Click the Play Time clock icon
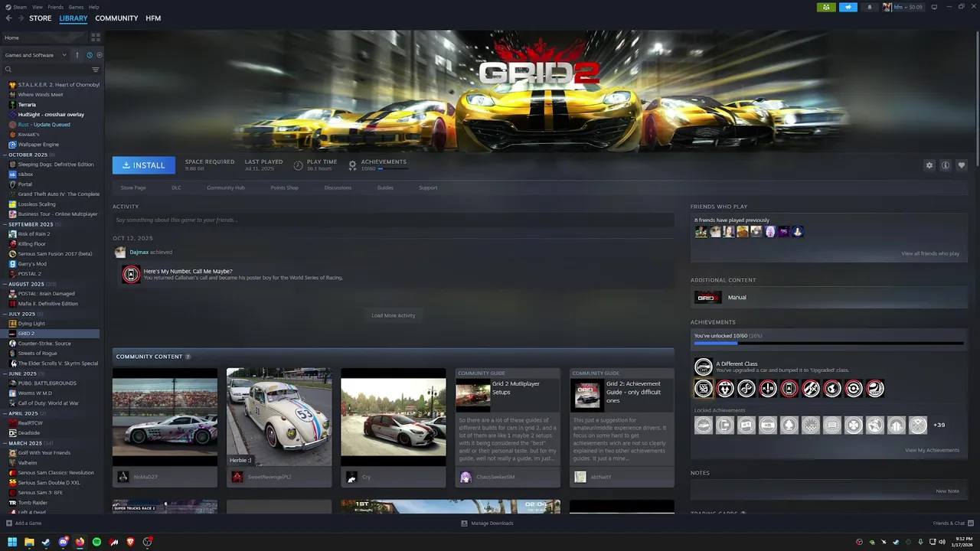 299,165
